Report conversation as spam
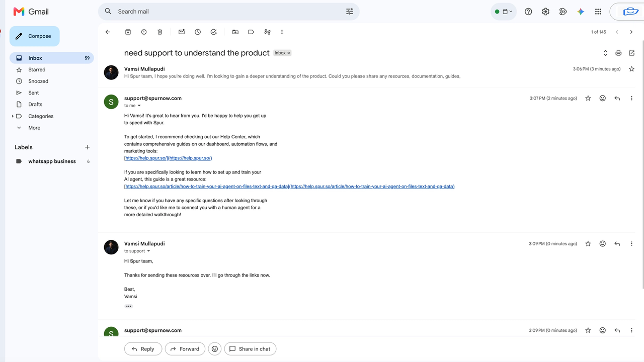Screen dimensions: 644x362 point(144,32)
